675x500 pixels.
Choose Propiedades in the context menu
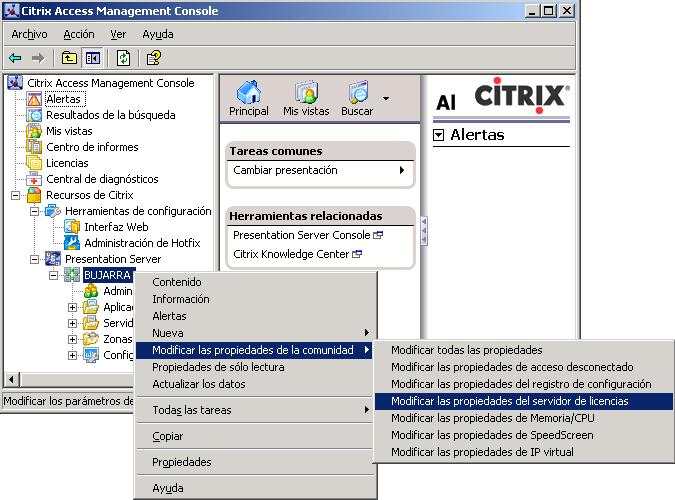click(256, 462)
